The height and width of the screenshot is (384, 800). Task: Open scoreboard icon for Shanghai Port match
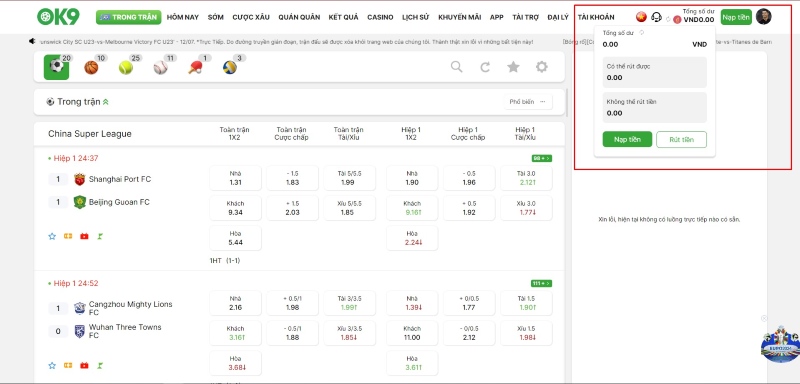click(x=68, y=236)
